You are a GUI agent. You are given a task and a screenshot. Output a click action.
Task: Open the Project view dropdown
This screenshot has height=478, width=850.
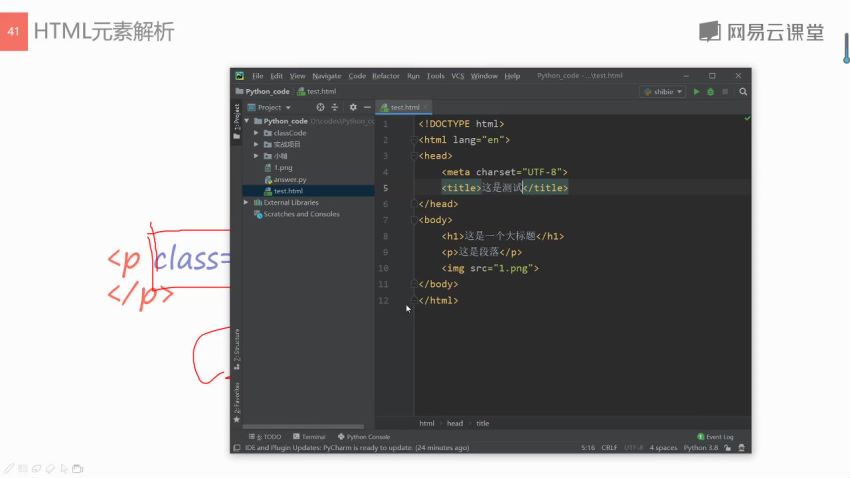(269, 107)
